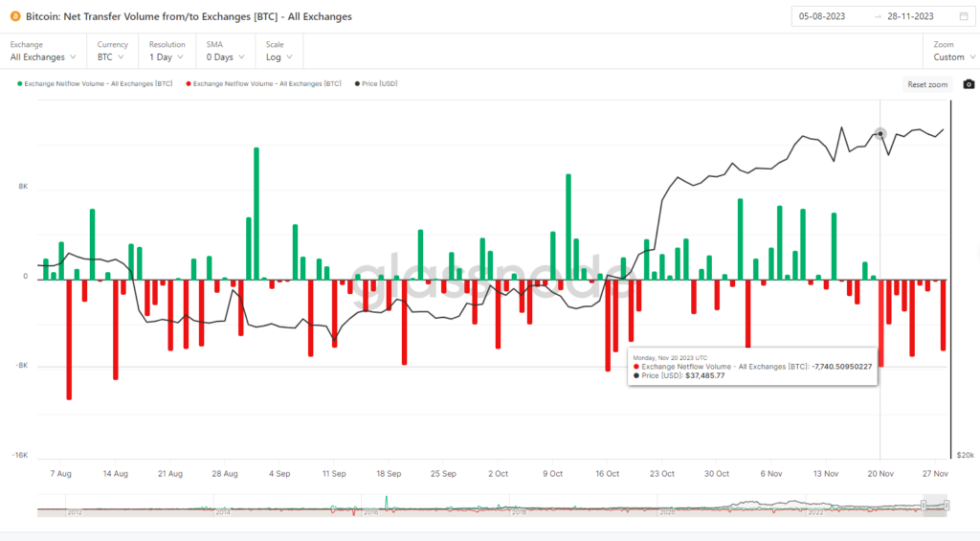
Task: Click the 20 Nov x-axis label
Action: click(880, 473)
